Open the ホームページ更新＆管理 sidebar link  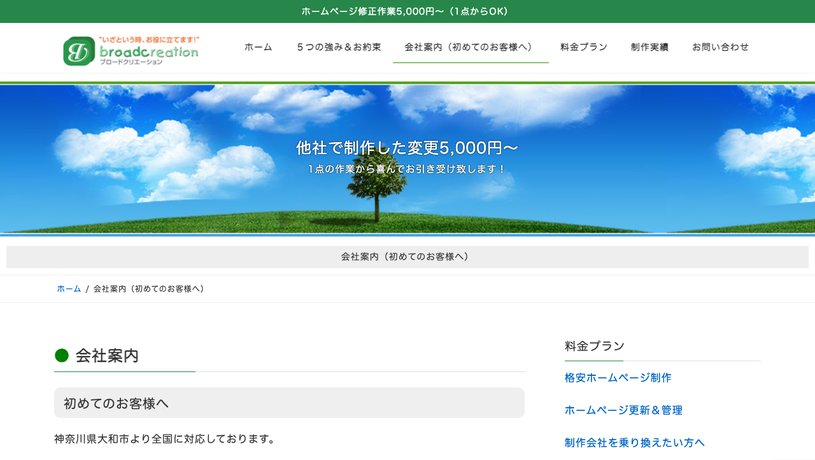[624, 410]
